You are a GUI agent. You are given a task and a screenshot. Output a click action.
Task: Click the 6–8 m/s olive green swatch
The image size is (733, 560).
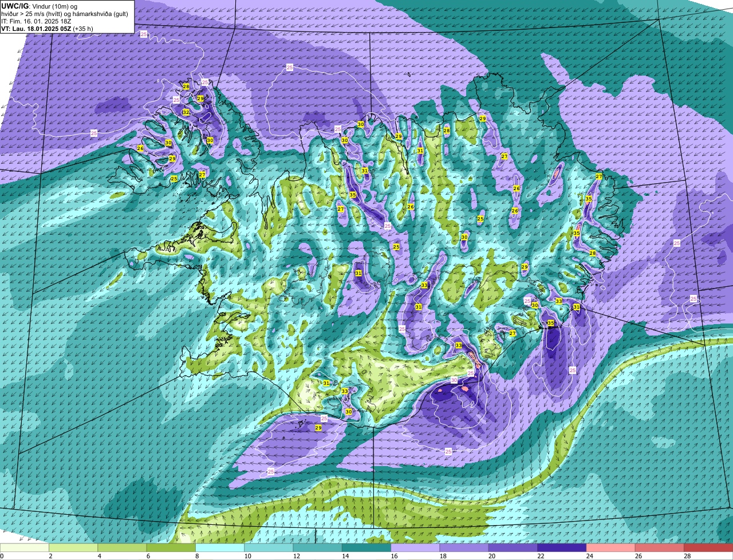pyautogui.click(x=171, y=547)
